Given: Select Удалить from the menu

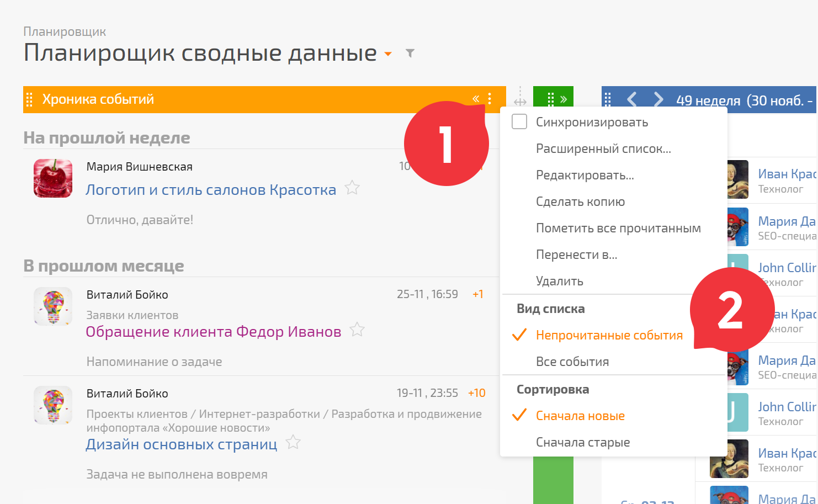Looking at the screenshot, I should point(559,281).
